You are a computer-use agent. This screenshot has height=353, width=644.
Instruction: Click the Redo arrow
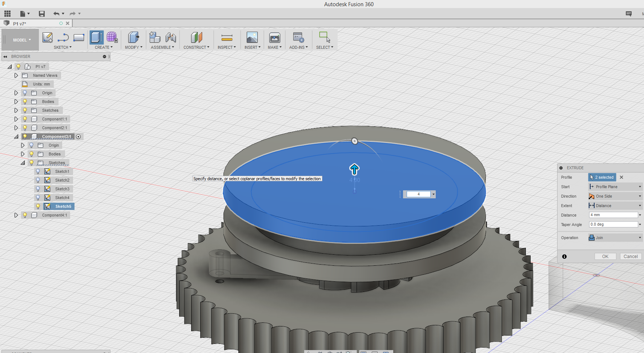pyautogui.click(x=73, y=14)
